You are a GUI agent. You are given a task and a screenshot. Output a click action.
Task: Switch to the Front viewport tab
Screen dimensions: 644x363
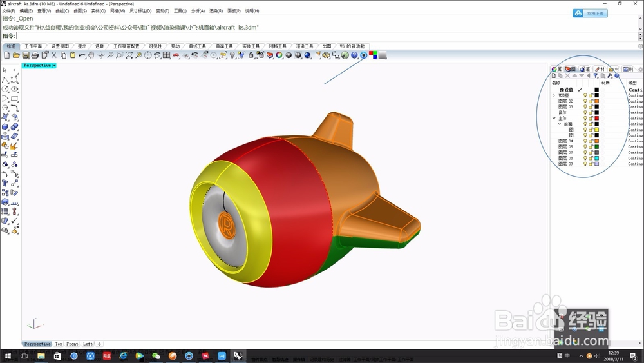pos(72,344)
